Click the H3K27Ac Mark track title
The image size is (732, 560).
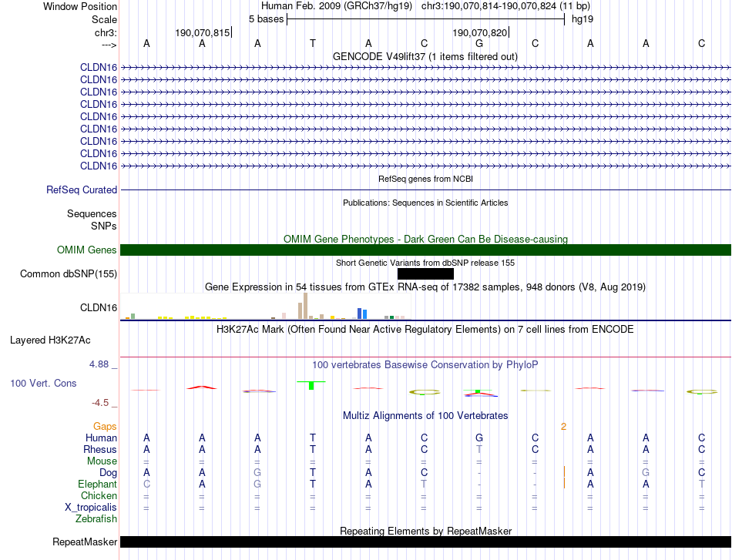tap(425, 330)
